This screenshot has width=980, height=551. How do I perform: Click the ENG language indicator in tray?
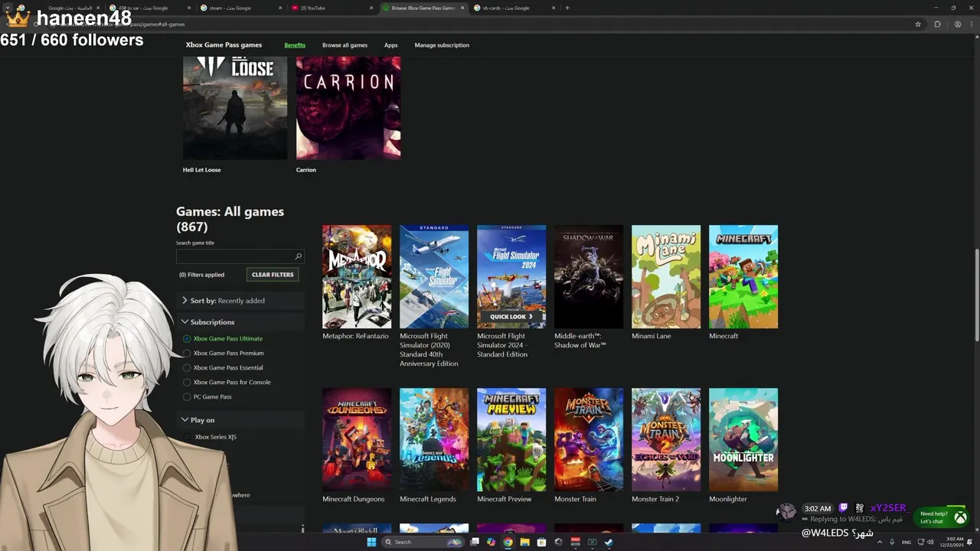tap(906, 542)
